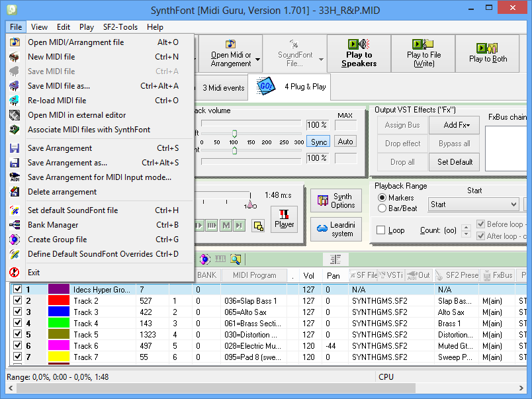Screen dimensions: 532x399
Task: Click the Set Default effects button
Action: tap(454, 161)
